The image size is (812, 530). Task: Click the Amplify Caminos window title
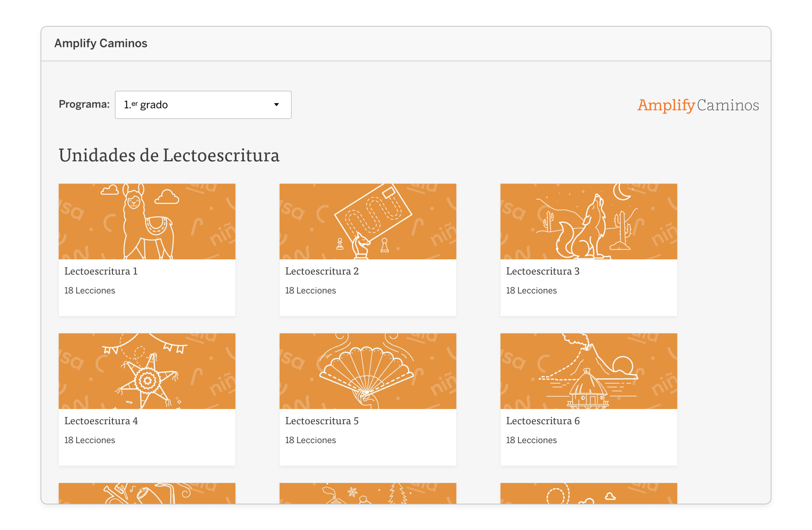point(101,43)
